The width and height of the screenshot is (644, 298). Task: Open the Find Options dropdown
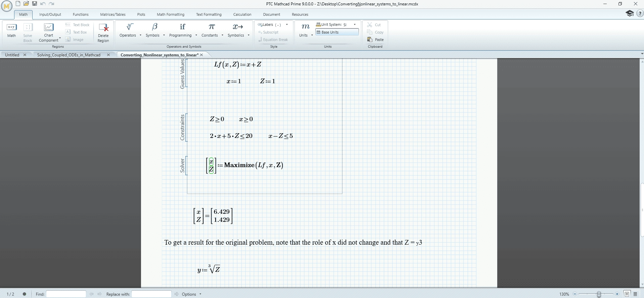tap(192, 294)
